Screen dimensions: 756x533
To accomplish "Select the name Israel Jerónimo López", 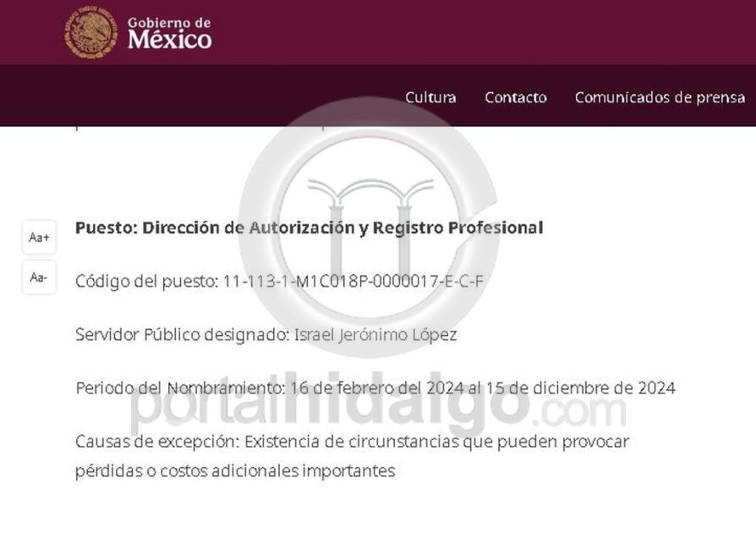I will [375, 334].
